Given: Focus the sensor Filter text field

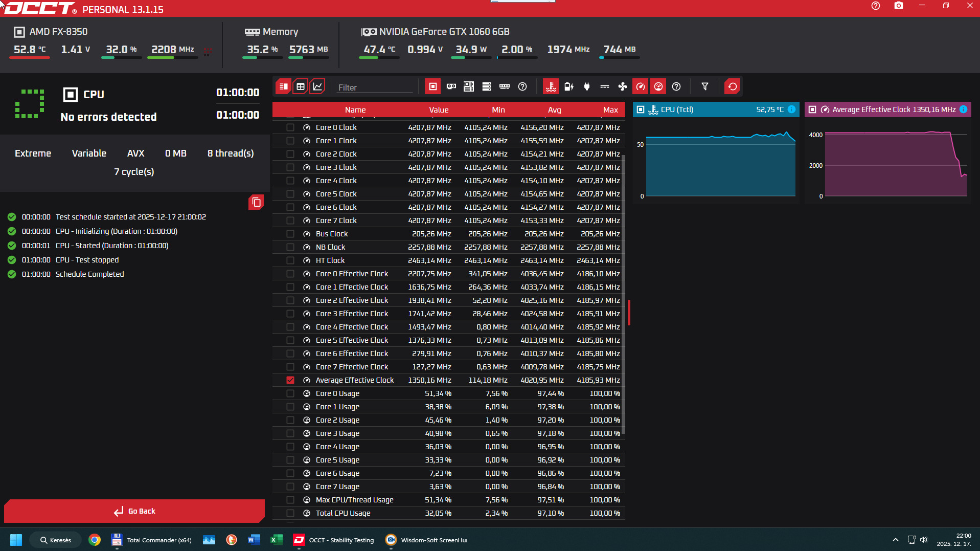Looking at the screenshot, I should pyautogui.click(x=375, y=87).
